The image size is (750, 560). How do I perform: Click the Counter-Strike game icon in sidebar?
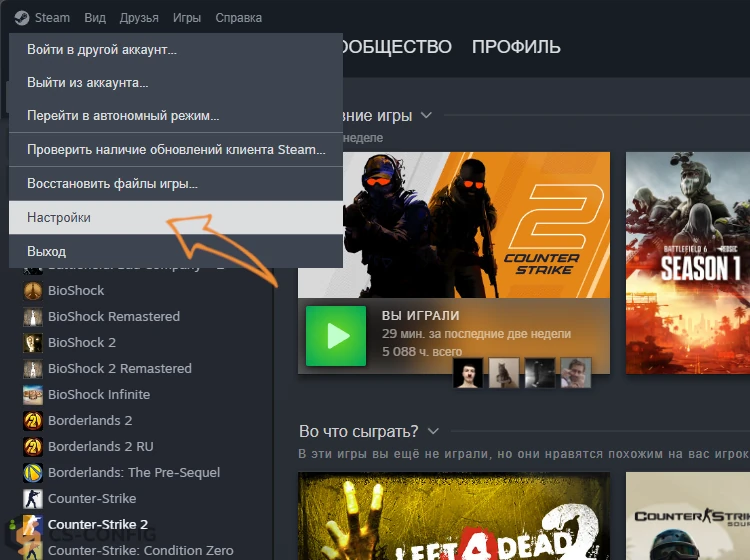click(33, 498)
